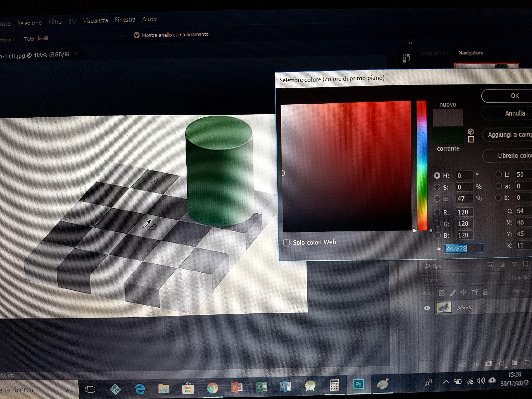Open the fx layer style icon
Image resolution: width=532 pixels, height=399 pixels.
(x=476, y=365)
